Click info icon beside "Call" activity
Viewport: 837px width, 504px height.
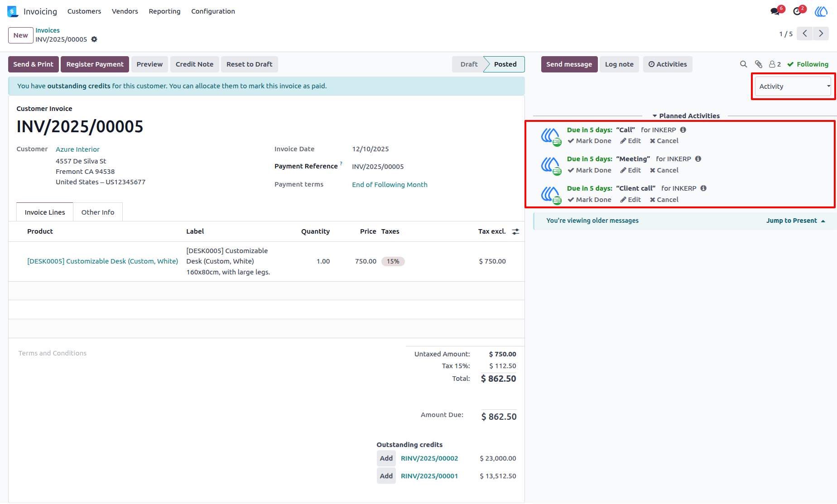(x=683, y=130)
